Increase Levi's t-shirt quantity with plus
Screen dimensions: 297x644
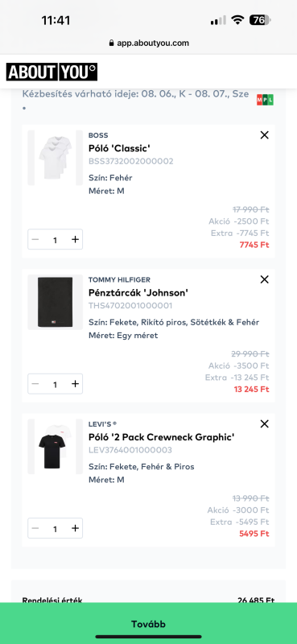75,528
